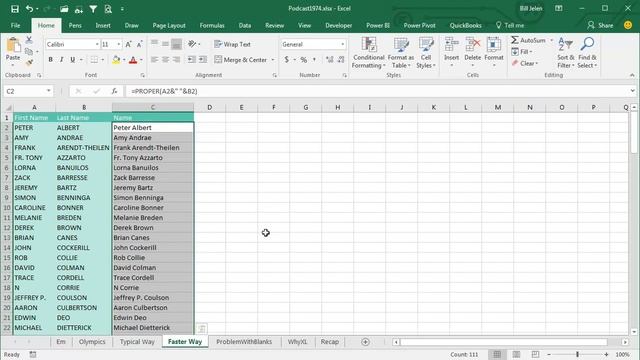640x360 pixels.
Task: Click the zoom slider handle
Action: (x=578, y=354)
